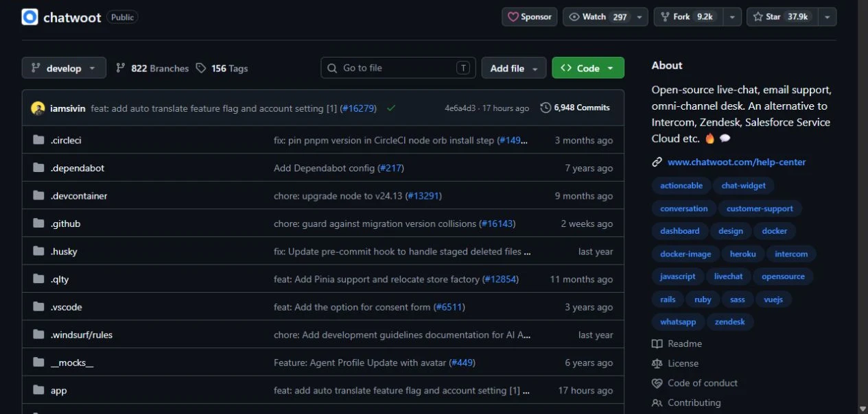Open the www.chatwoot.com/help-center link

click(x=736, y=162)
